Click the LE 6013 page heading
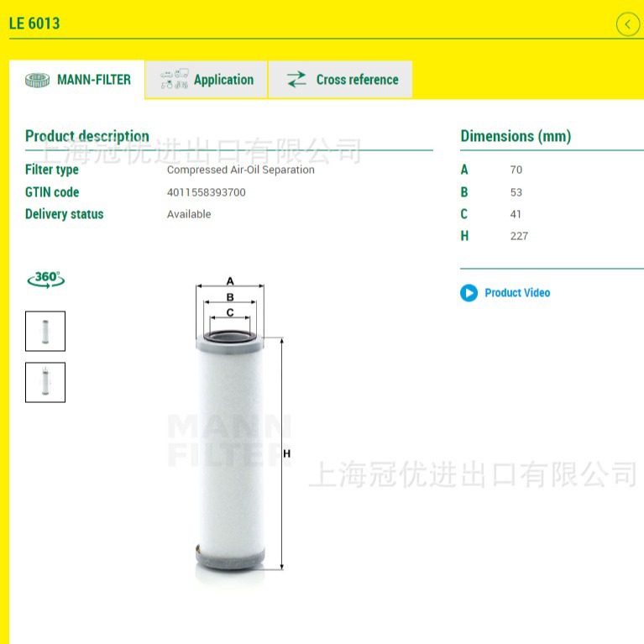This screenshot has width=644, height=644. pos(34,24)
